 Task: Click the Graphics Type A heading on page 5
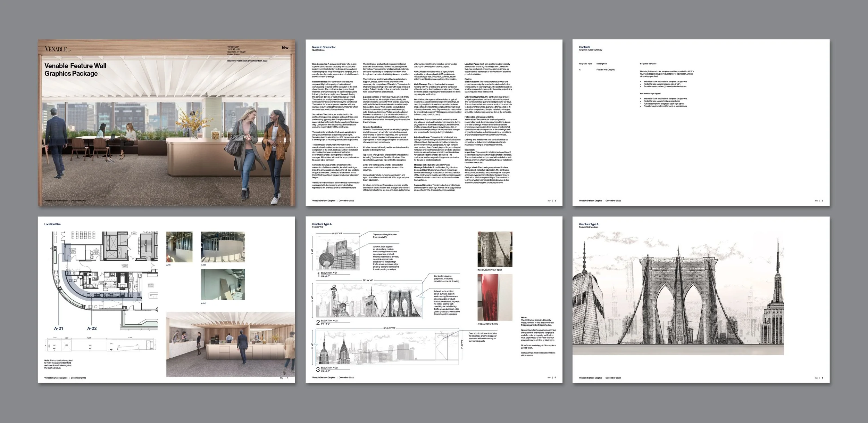[x=322, y=224]
